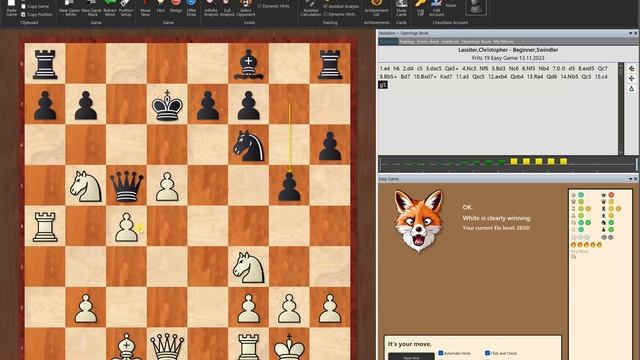This screenshot has height=360, width=640.
Task: Click Retract Move in the ribbon
Action: point(110,8)
